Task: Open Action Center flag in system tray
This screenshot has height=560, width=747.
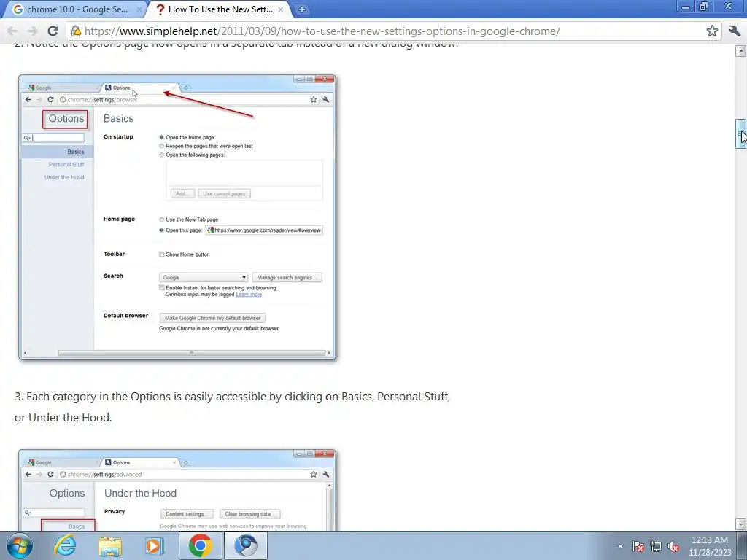Action: (638, 546)
